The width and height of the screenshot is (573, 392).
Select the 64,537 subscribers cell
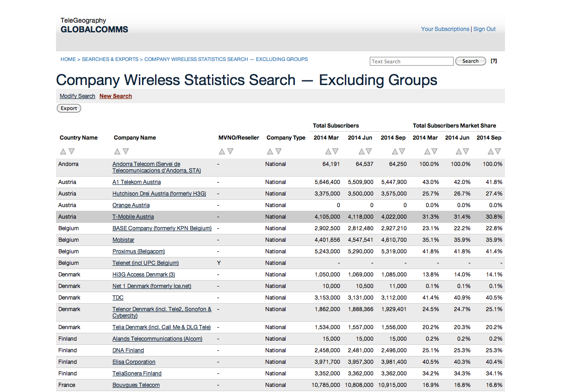(365, 164)
